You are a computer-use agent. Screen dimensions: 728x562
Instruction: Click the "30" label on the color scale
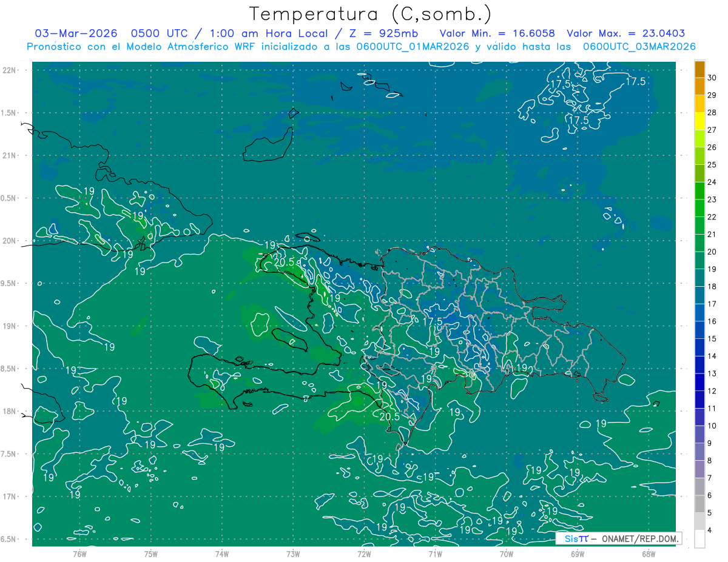(x=712, y=78)
